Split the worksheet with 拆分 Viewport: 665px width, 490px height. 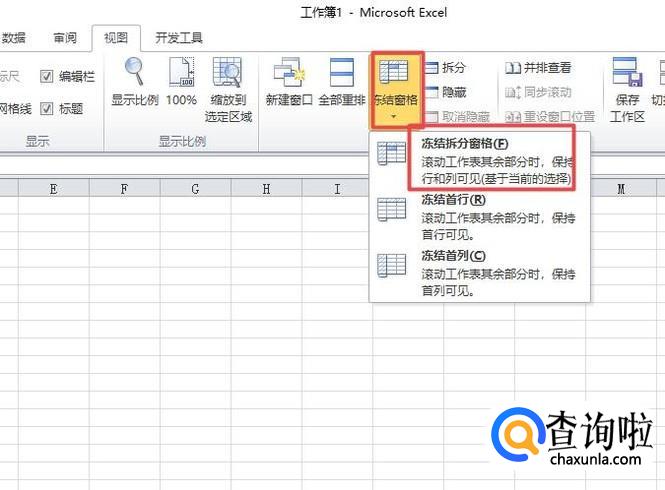(445, 68)
